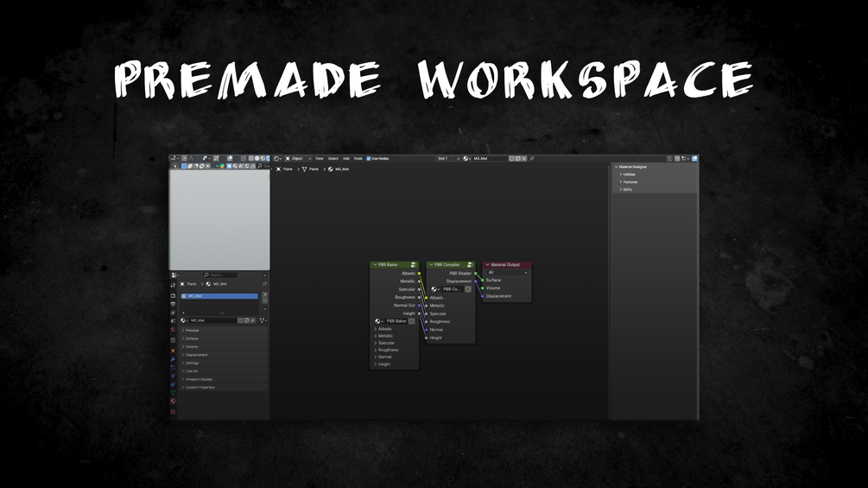Duplicate MD_Mat with the new-copy icon in properties
The image size is (868, 488).
[x=247, y=321]
